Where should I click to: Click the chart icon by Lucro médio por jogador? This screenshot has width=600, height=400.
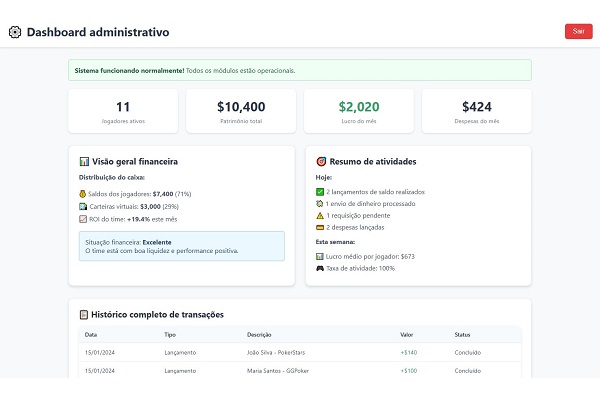[320, 256]
